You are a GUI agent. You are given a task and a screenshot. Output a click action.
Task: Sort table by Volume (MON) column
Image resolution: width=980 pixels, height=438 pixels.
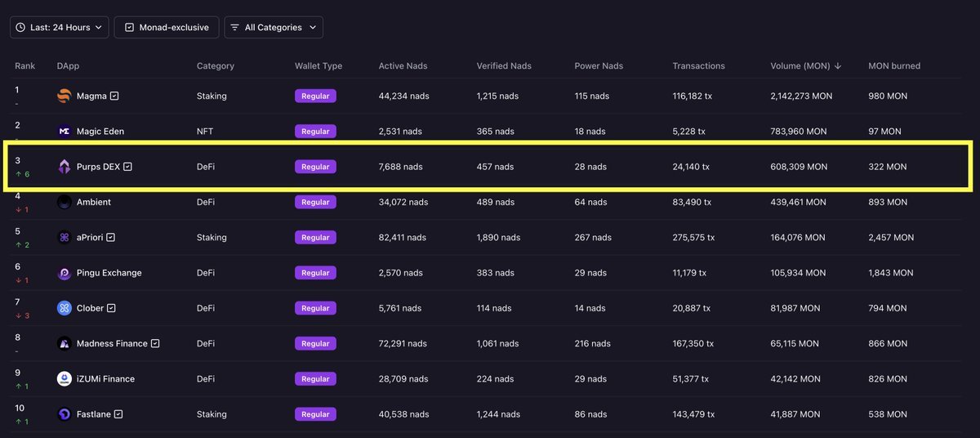[x=805, y=66]
